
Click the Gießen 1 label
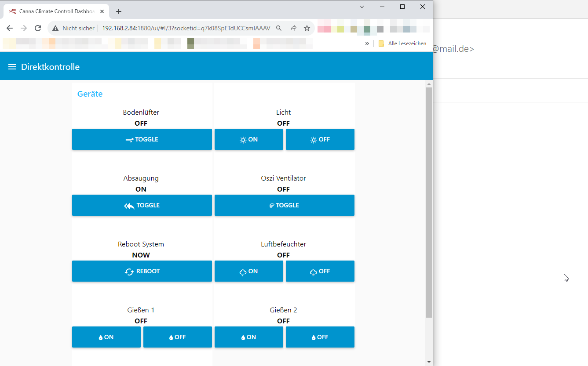click(x=141, y=310)
